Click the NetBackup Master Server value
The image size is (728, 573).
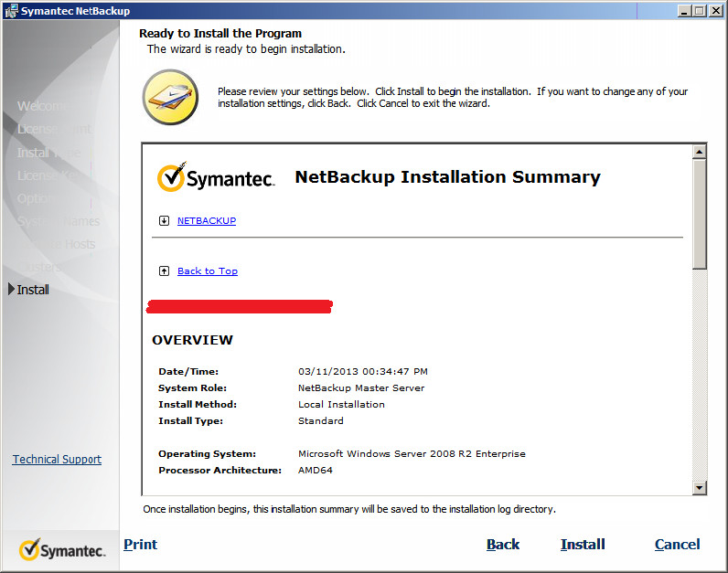coord(361,387)
